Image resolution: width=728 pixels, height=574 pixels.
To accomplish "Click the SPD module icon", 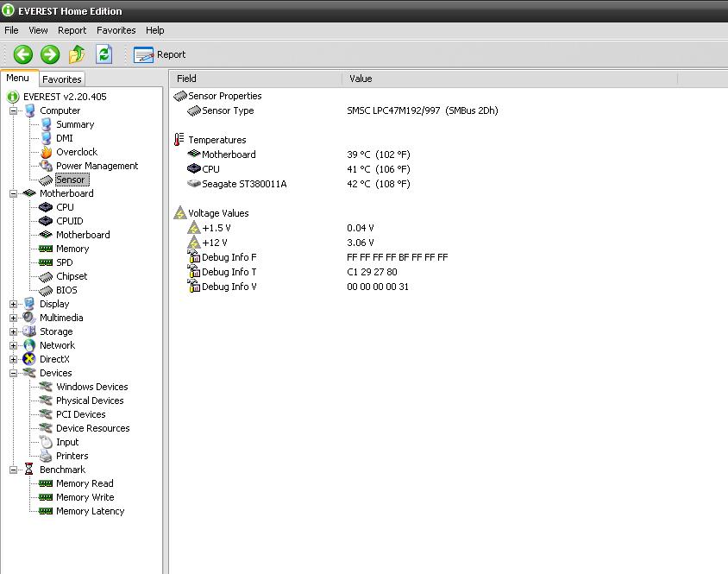I will (46, 262).
